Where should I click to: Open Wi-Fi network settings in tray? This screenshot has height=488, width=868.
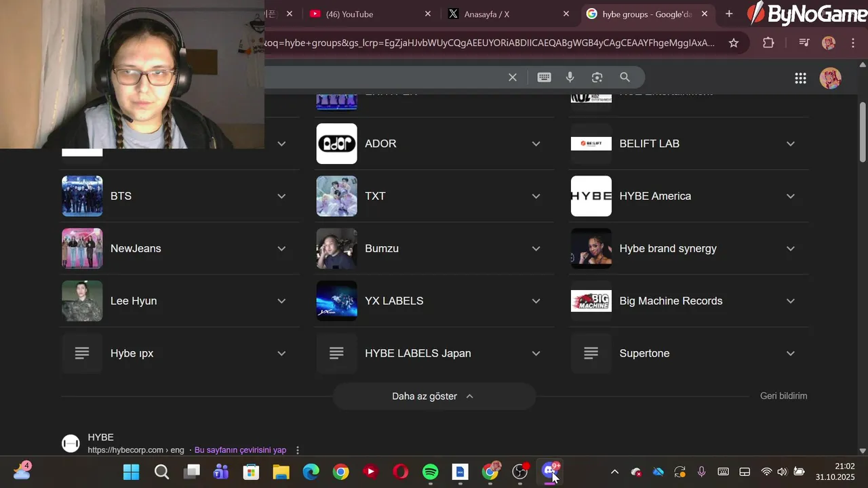(x=766, y=472)
